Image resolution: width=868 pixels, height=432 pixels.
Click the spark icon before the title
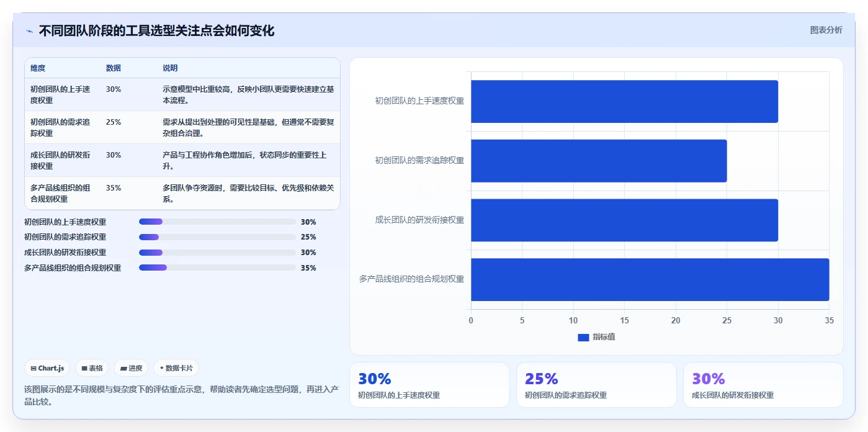click(x=29, y=31)
